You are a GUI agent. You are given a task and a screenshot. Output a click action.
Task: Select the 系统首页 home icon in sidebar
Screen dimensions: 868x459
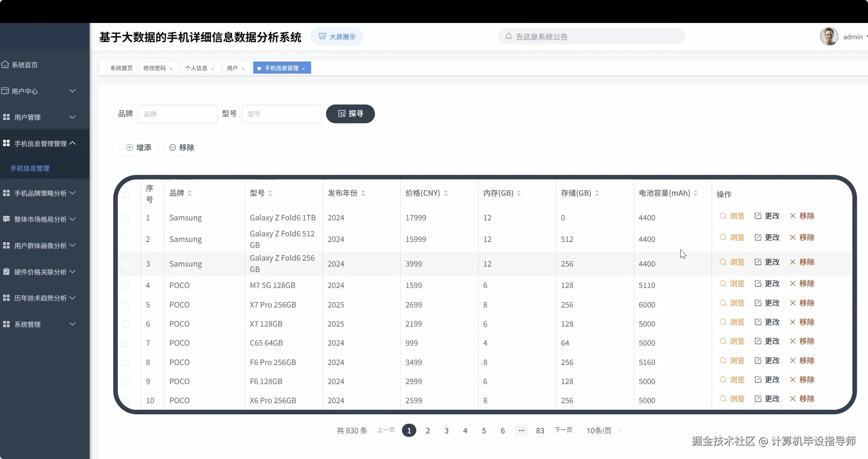(x=5, y=64)
